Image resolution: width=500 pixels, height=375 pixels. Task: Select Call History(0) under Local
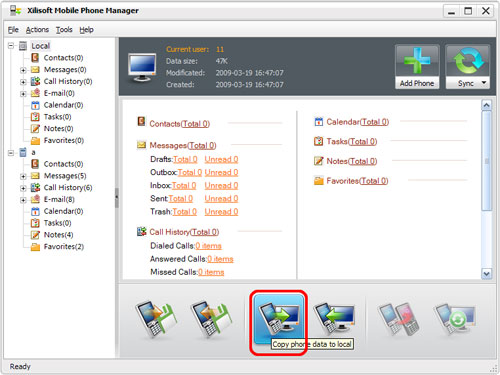click(x=68, y=81)
